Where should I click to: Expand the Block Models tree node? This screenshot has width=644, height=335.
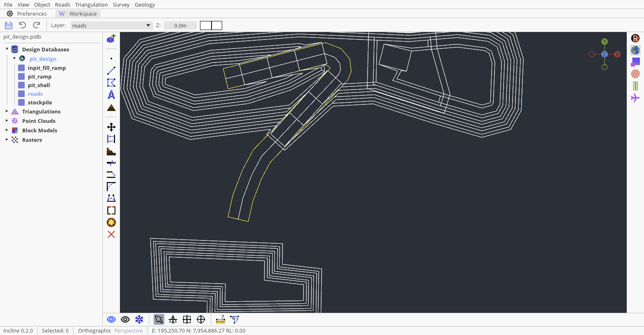point(7,130)
